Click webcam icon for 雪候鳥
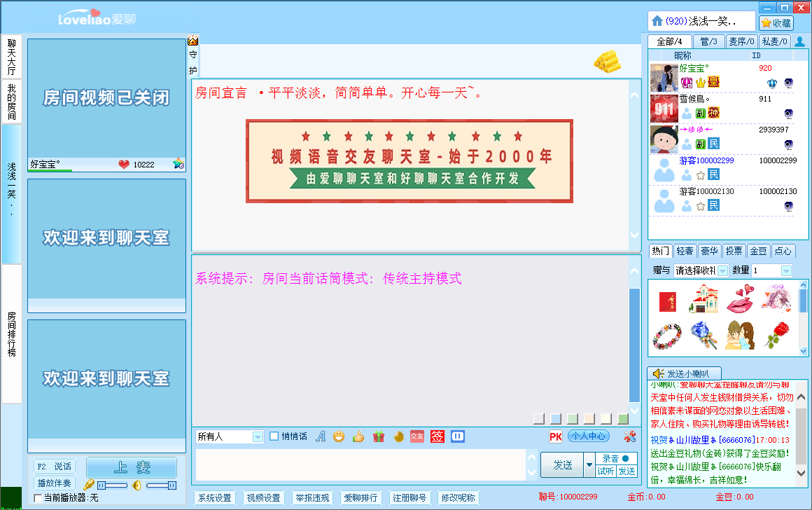This screenshot has height=510, width=812. pyautogui.click(x=788, y=114)
